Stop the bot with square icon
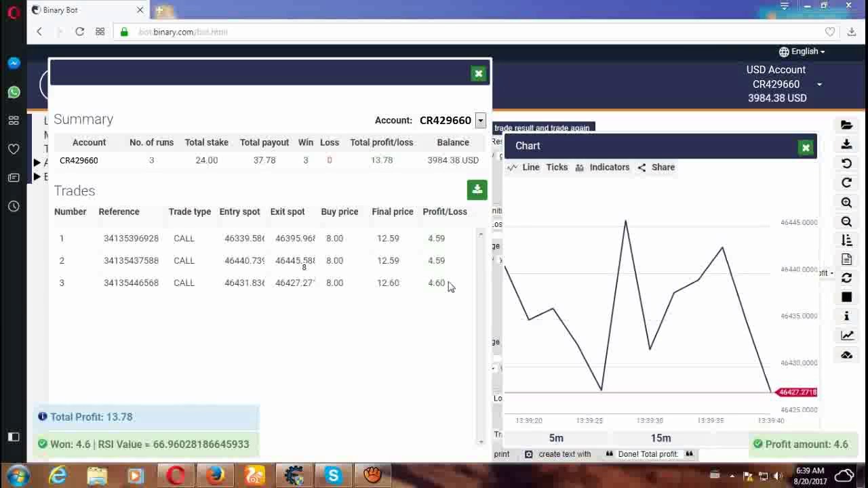 (x=846, y=297)
